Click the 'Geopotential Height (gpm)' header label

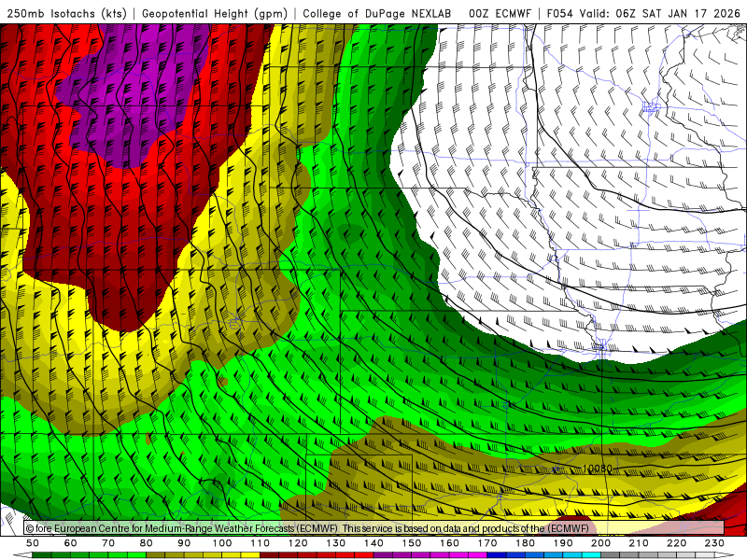point(215,14)
